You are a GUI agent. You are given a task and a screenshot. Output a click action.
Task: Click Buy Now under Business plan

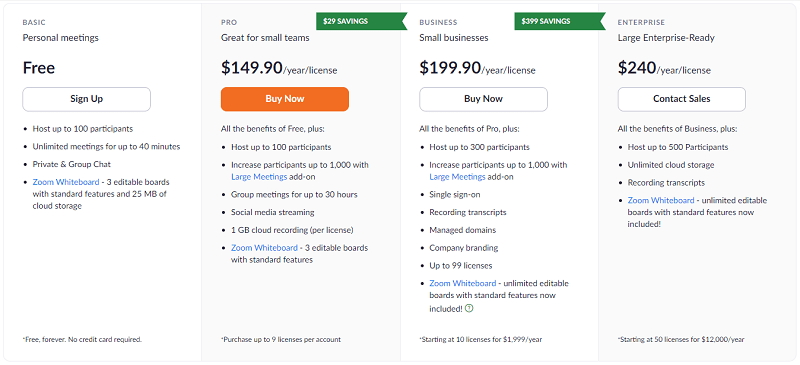pyautogui.click(x=483, y=99)
